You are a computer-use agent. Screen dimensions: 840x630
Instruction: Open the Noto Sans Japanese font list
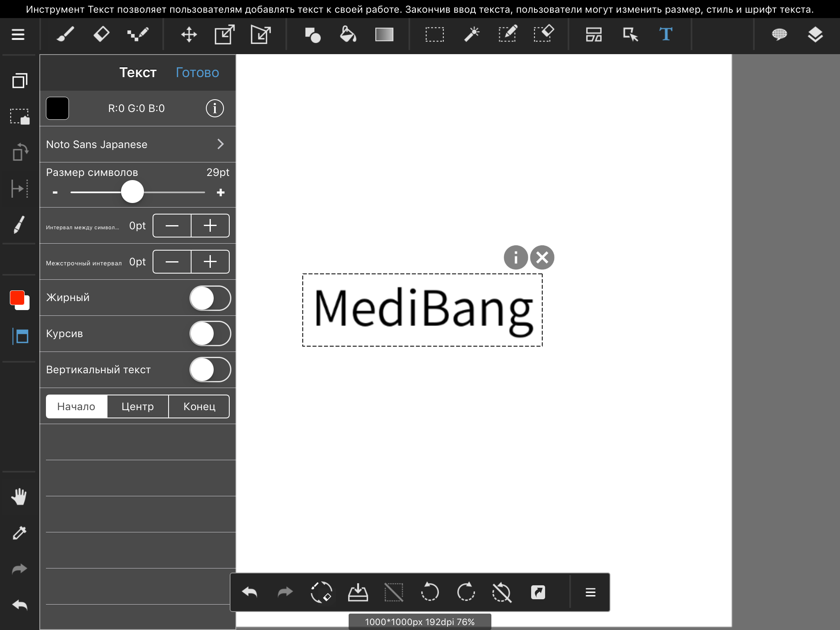pyautogui.click(x=138, y=144)
